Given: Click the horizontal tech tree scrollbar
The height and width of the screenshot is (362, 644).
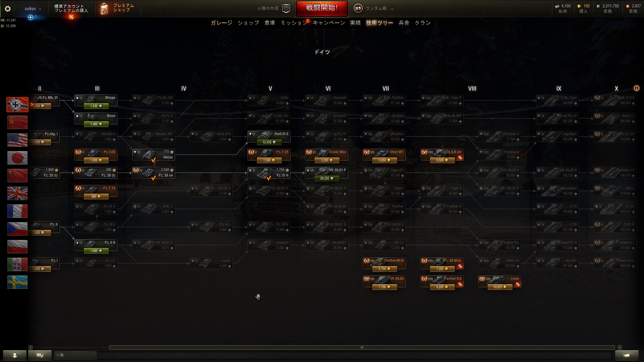Looking at the screenshot, I should (x=362, y=347).
